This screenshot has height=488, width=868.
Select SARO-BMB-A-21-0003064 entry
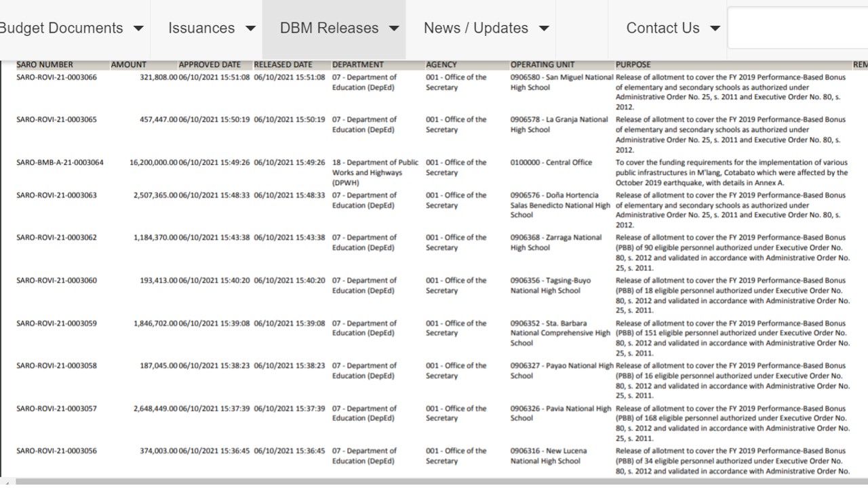(60, 163)
